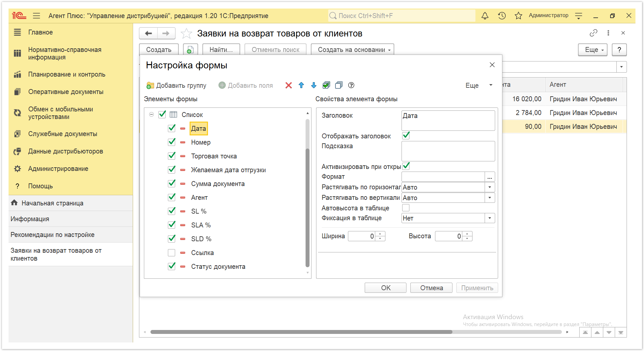This screenshot has width=644, height=351.
Task: Click the Поиск search field
Action: 402,15
